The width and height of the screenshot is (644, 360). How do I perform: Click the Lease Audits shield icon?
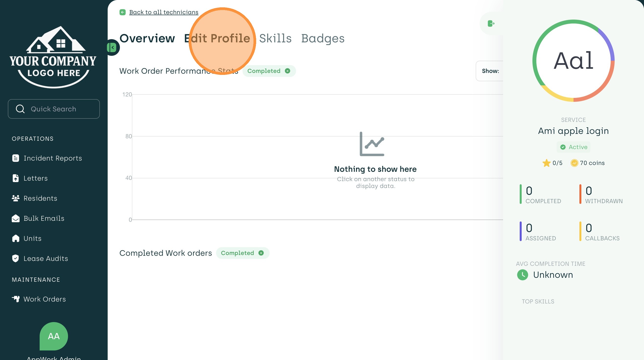pos(15,258)
